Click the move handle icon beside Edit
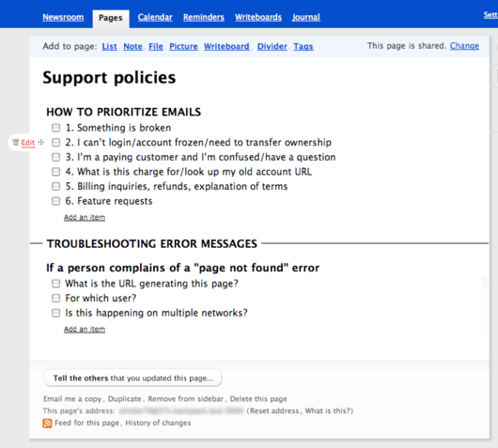The height and width of the screenshot is (448, 498). 41,142
